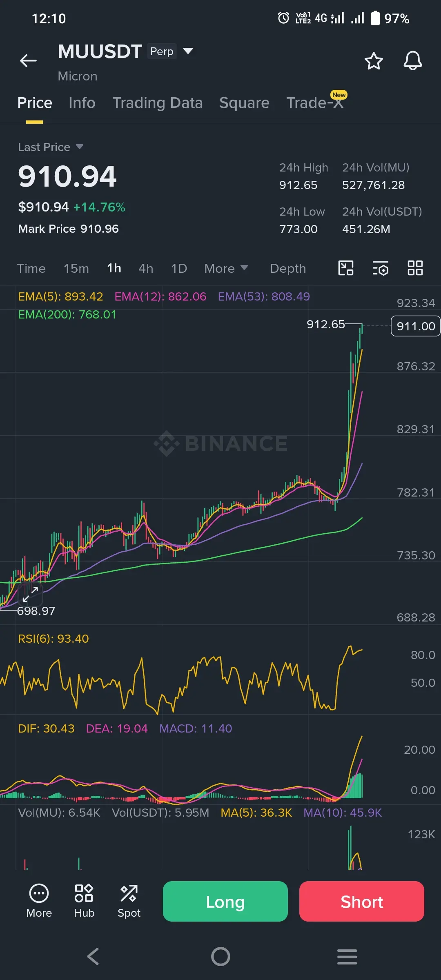Switch to the Info tab
441x980 pixels.
[x=82, y=103]
